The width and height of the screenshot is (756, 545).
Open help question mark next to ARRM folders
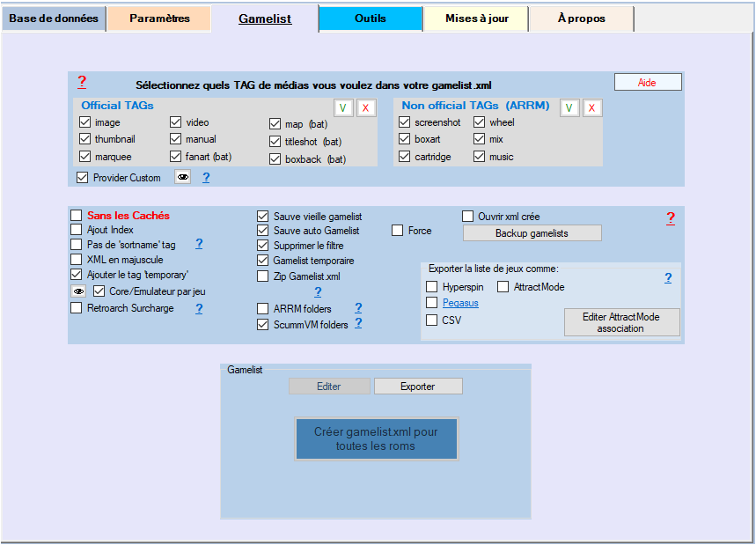point(358,307)
